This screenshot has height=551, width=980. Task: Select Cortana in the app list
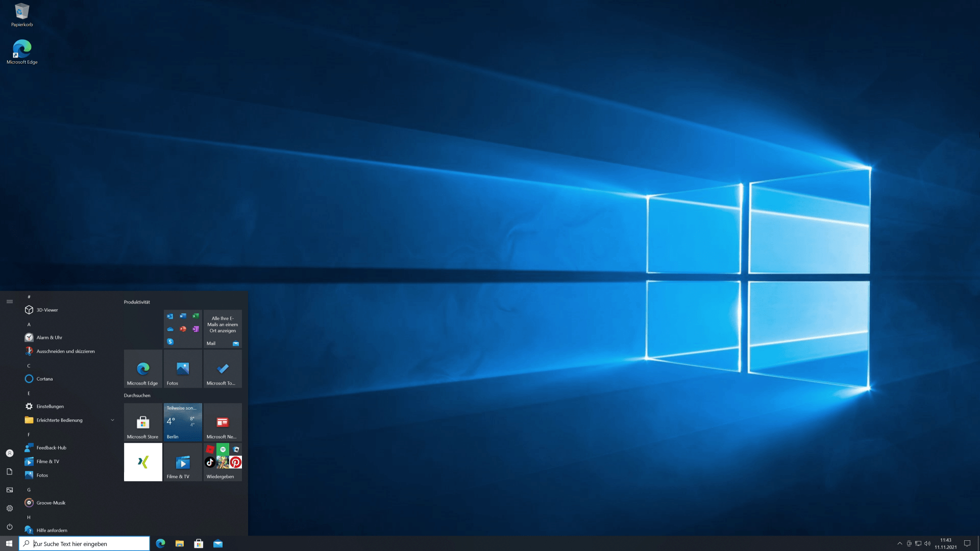(x=44, y=379)
